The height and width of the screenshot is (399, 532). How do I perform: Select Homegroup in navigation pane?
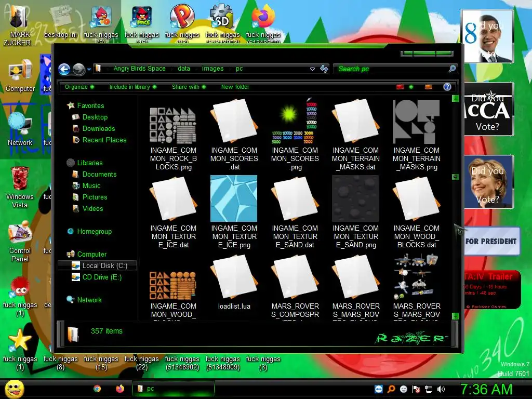(94, 231)
